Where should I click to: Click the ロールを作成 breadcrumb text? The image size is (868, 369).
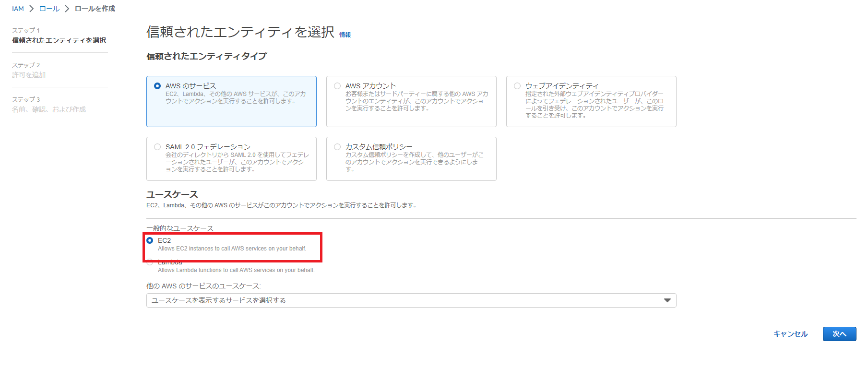tap(95, 9)
